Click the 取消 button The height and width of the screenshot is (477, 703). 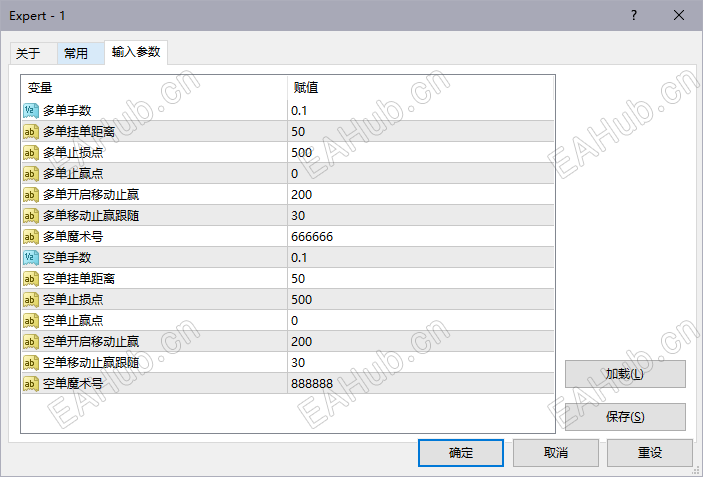pyautogui.click(x=556, y=453)
